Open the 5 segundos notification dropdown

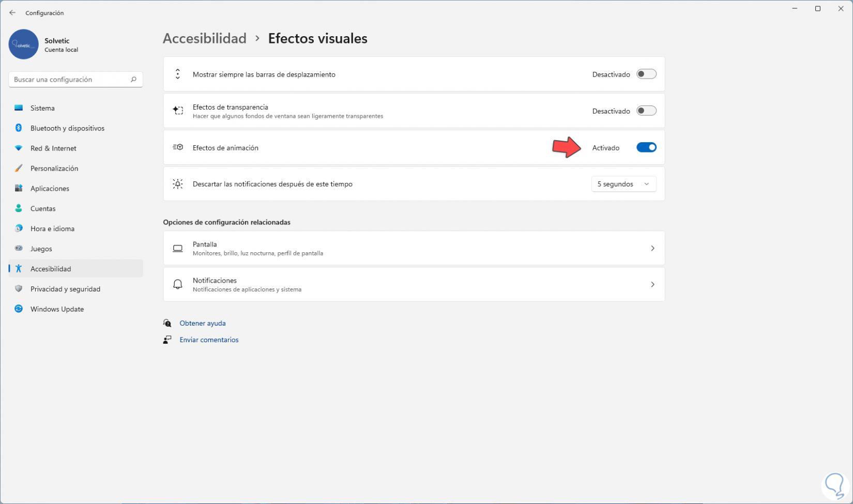[x=623, y=184]
